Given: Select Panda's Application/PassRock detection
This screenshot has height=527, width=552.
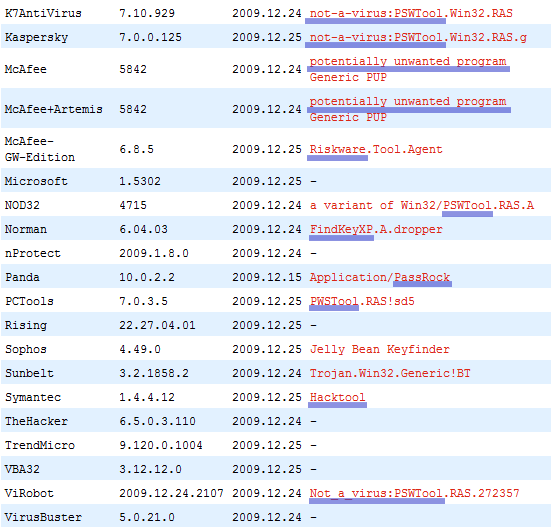Looking at the screenshot, I should 380,277.
